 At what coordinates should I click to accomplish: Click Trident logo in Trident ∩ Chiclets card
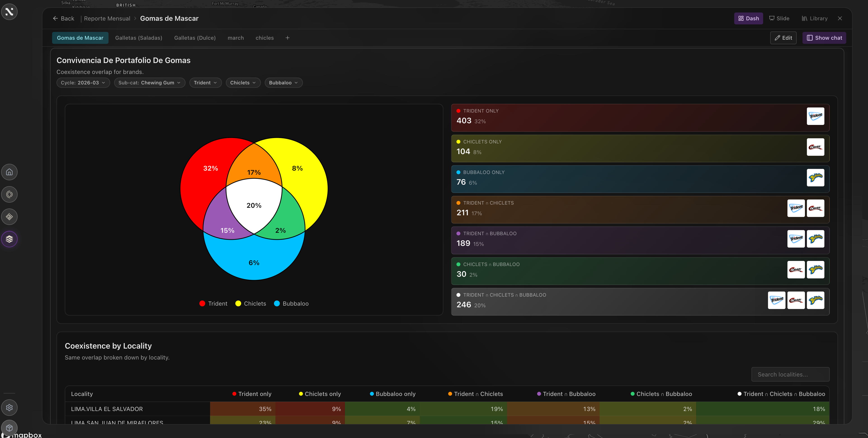pyautogui.click(x=796, y=208)
